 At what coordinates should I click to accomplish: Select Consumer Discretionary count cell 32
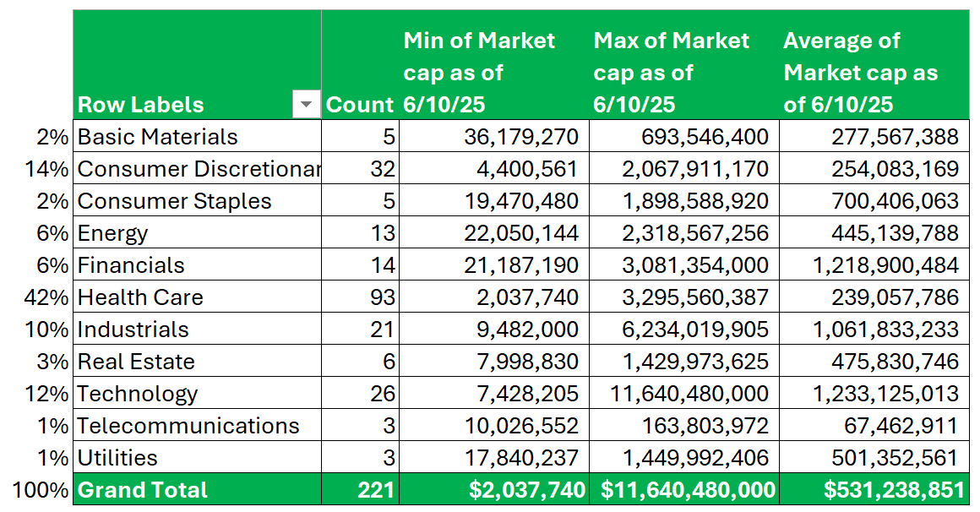point(360,168)
